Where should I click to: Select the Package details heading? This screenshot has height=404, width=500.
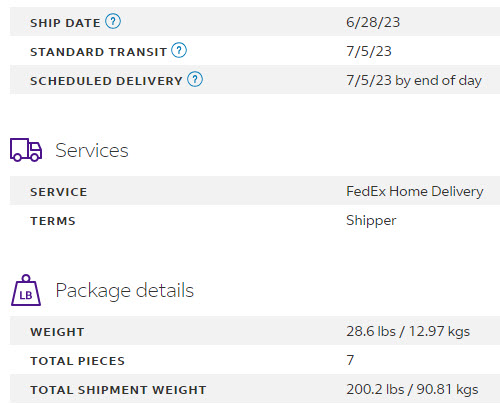tap(124, 290)
